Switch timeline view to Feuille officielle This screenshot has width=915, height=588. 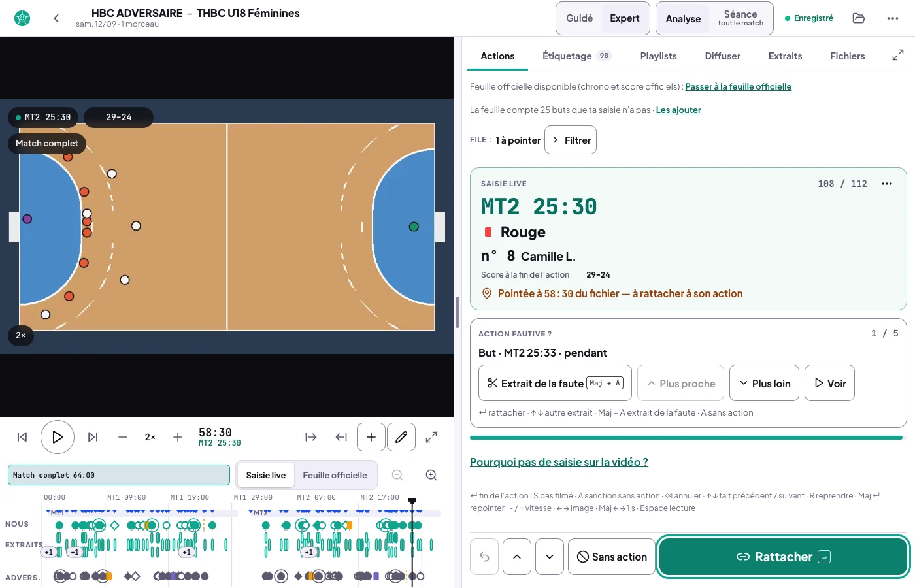pyautogui.click(x=335, y=475)
